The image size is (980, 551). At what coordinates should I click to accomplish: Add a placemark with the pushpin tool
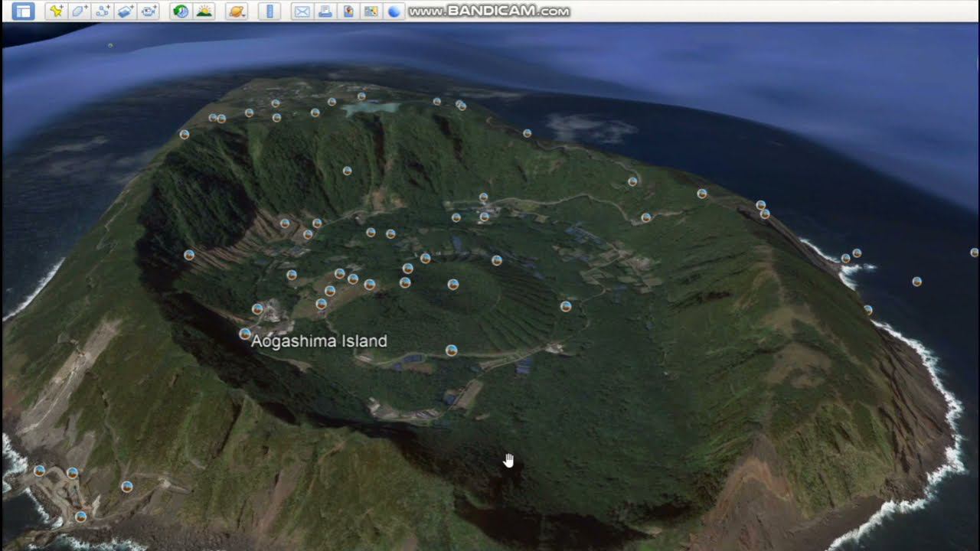pyautogui.click(x=56, y=11)
